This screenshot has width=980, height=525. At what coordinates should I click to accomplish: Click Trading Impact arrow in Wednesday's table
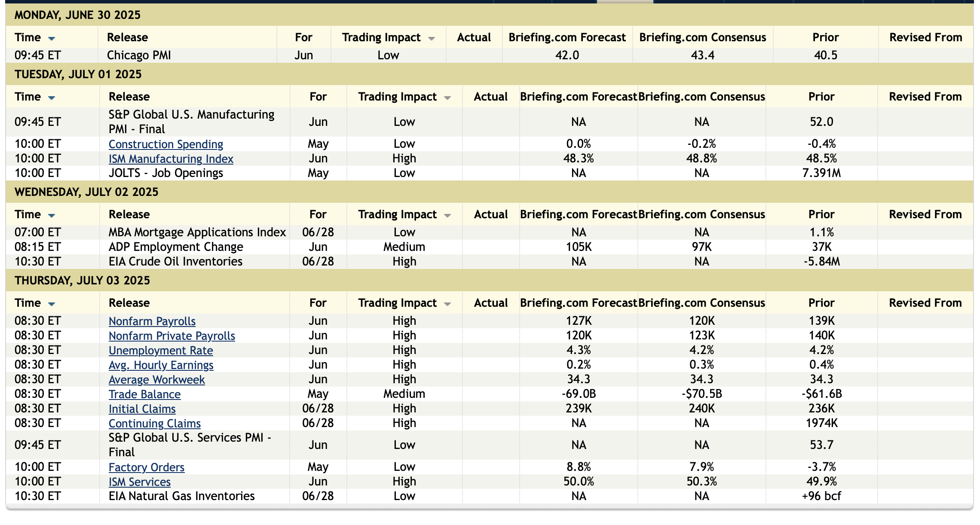447,216
